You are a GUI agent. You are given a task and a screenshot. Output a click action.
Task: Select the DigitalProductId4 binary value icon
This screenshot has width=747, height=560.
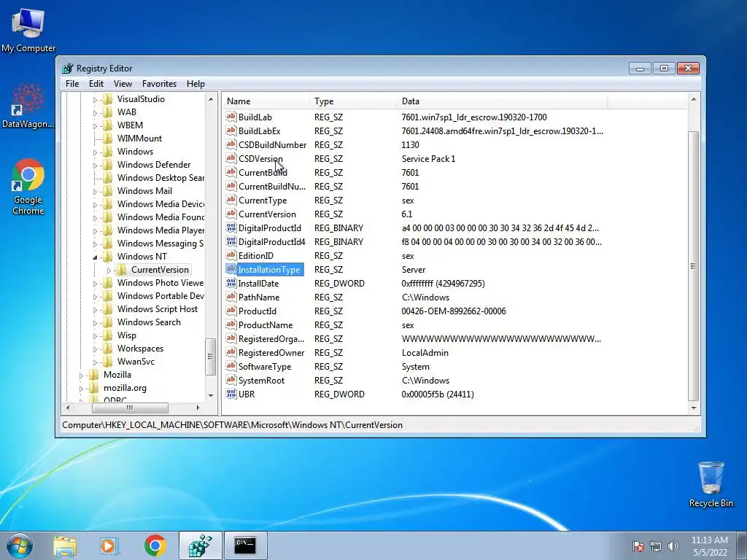click(231, 241)
